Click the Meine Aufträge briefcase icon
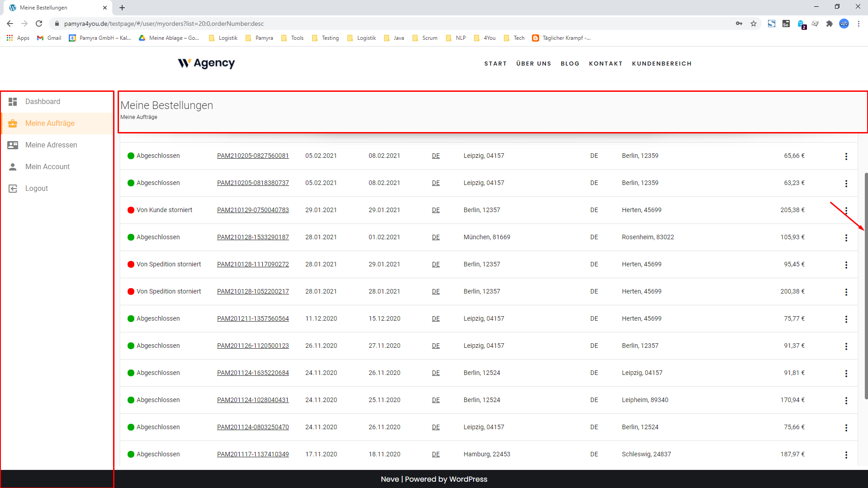Viewport: 868px width, 488px height. (13, 123)
